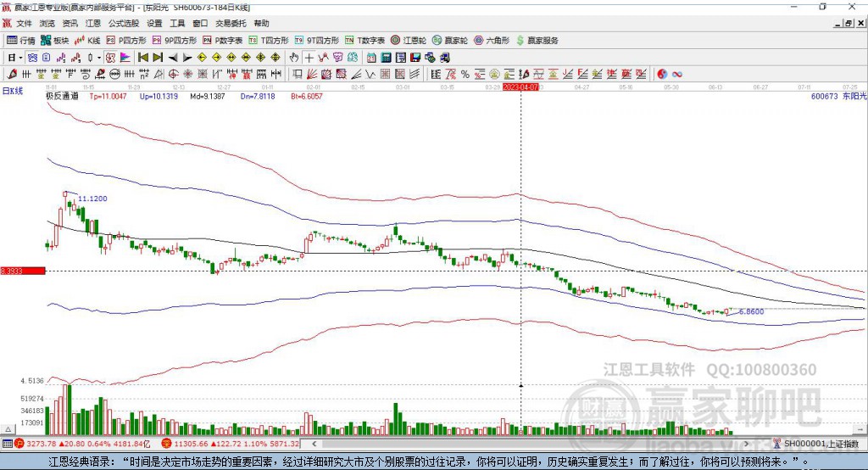Screen dimensions: 868x470
Task: Click the up triangle button beside volume
Action: pos(8,429)
